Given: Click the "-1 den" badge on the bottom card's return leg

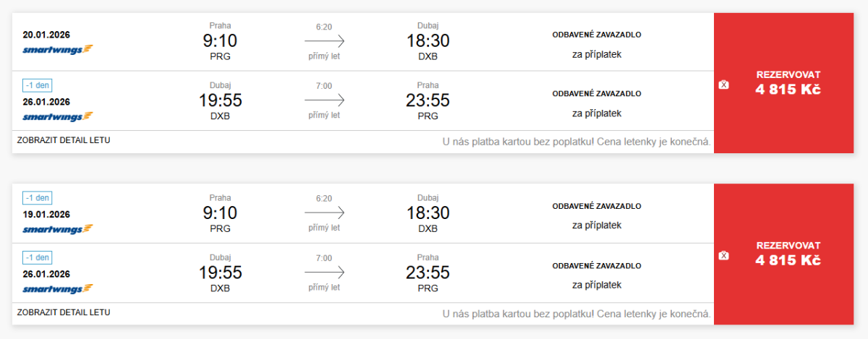Looking at the screenshot, I should pyautogui.click(x=38, y=257).
